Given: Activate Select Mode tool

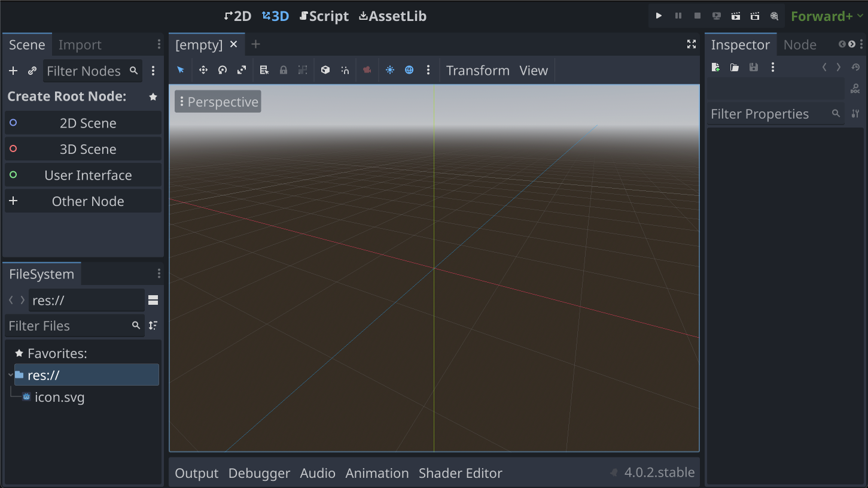Looking at the screenshot, I should tap(181, 70).
